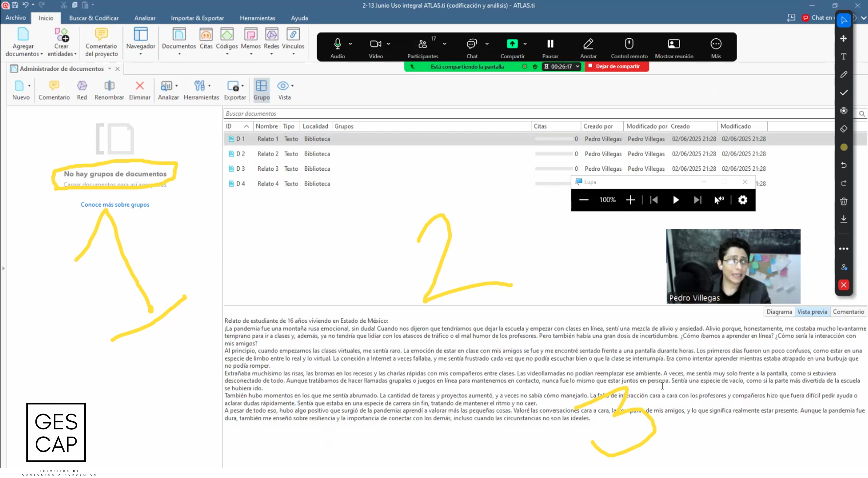This screenshot has width=868, height=478.
Task: Switch to Buscar & Codificar tab
Action: tap(94, 18)
